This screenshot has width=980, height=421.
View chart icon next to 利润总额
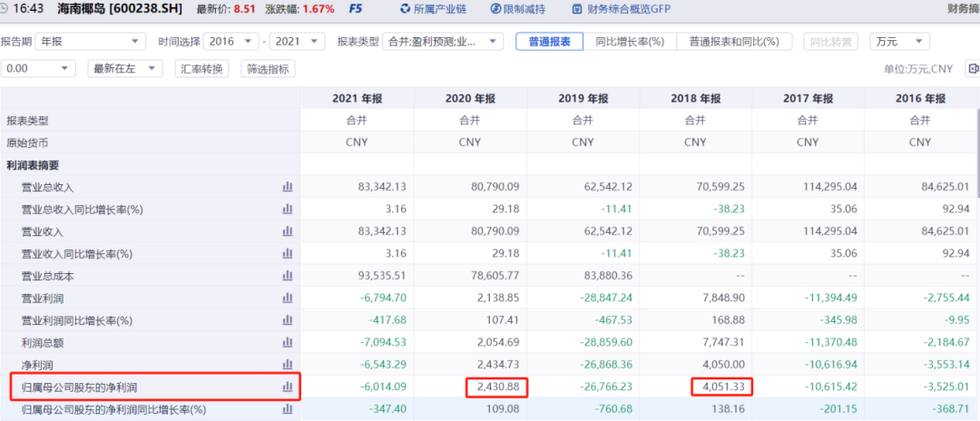click(x=288, y=342)
